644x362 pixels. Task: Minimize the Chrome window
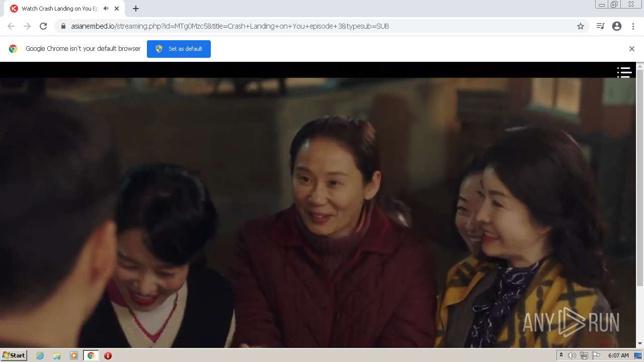(601, 5)
